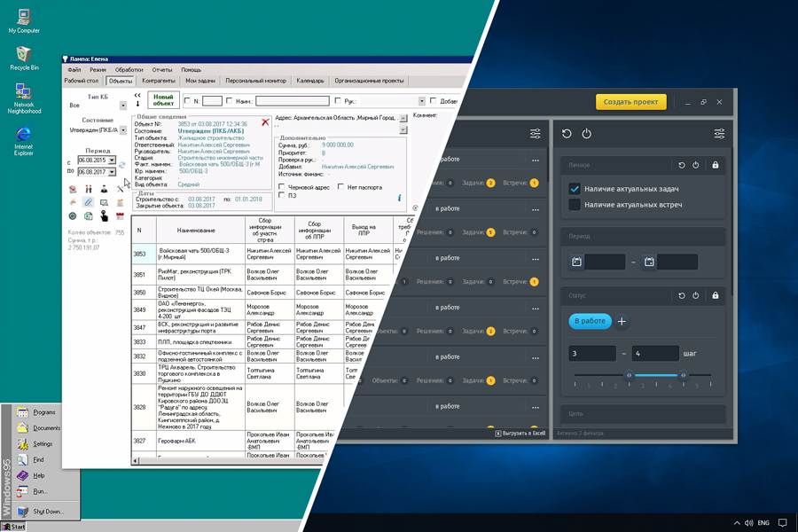Screen dimensions: 798x532
Task: Click the crossed tools icon in old toolbar
Action: pyautogui.click(x=120, y=189)
